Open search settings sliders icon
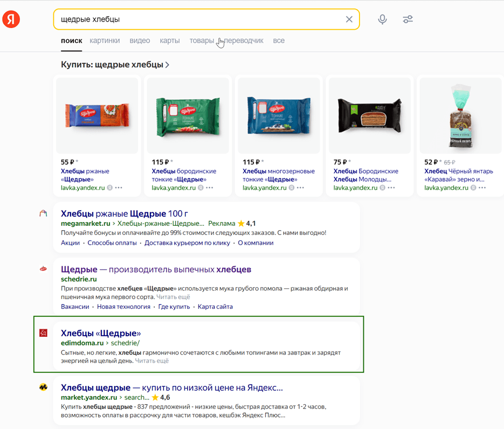Viewport: 504px width, 429px height. coord(408,19)
